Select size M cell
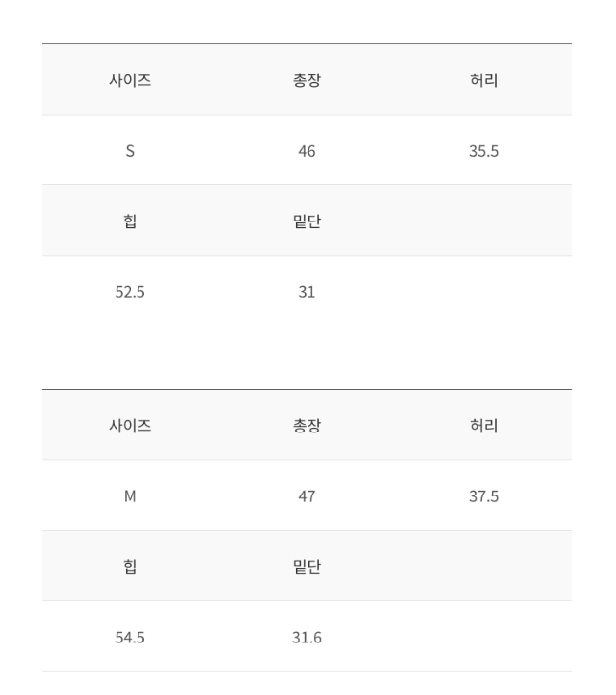This screenshot has height=695, width=616. pyautogui.click(x=130, y=496)
